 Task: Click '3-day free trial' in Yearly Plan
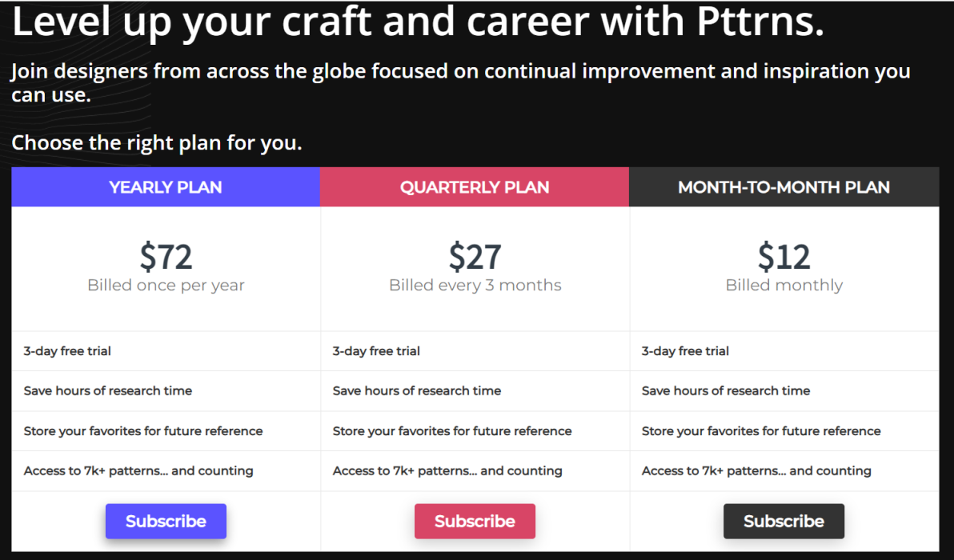click(x=67, y=351)
